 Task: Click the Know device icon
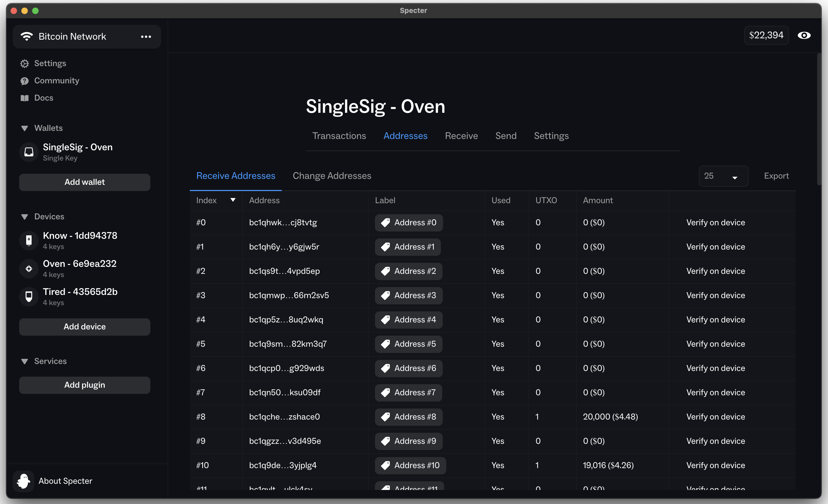29,240
